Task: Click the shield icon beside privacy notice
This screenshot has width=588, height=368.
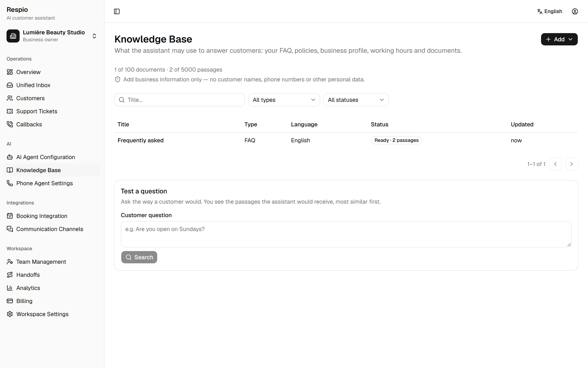Action: coord(118,80)
